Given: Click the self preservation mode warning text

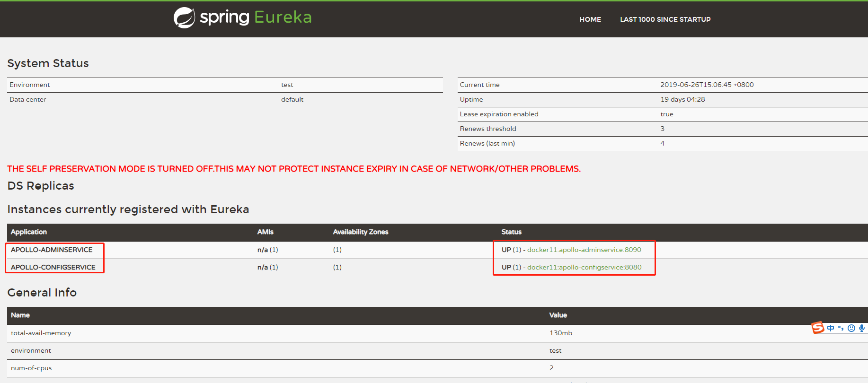Looking at the screenshot, I should coord(294,169).
